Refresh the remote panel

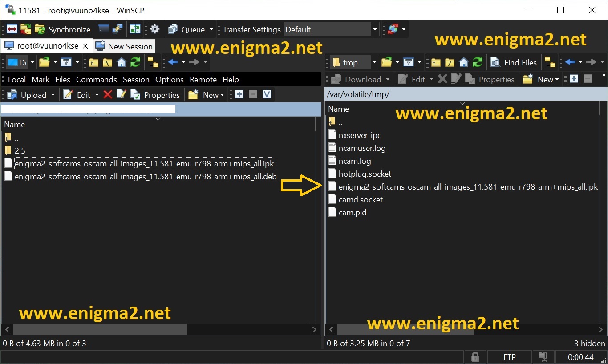[x=478, y=62]
